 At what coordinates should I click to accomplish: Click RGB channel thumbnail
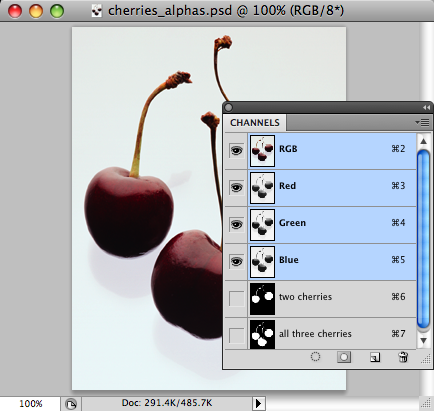(262, 151)
